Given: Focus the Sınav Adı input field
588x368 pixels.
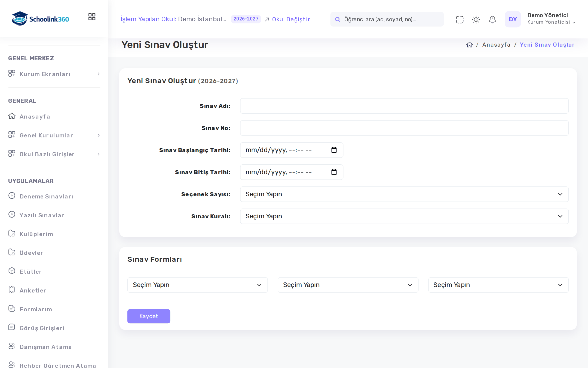Looking at the screenshot, I should 404,106.
